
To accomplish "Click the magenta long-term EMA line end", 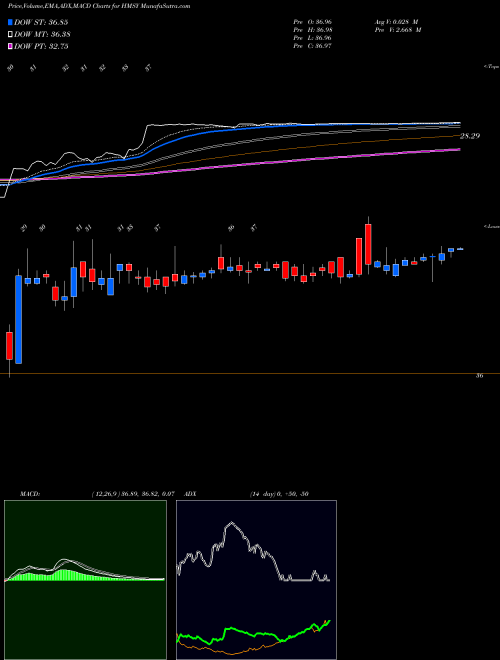I will pyautogui.click(x=458, y=149).
